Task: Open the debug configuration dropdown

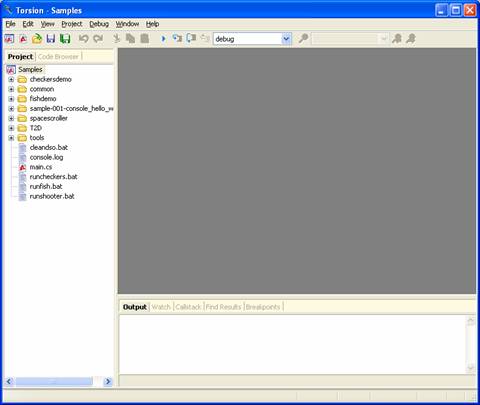Action: [x=286, y=39]
